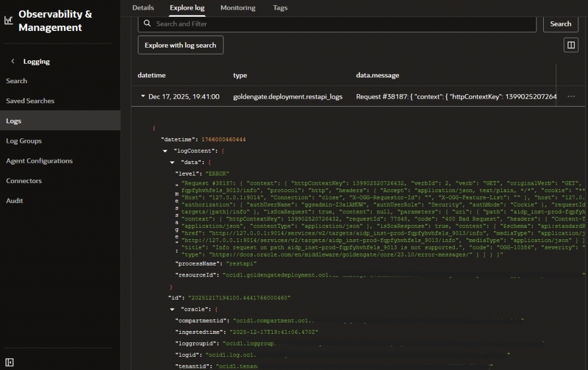588x370 pixels.
Task: Collapse the sidebar using bottom-left icon
Action: pos(9,362)
